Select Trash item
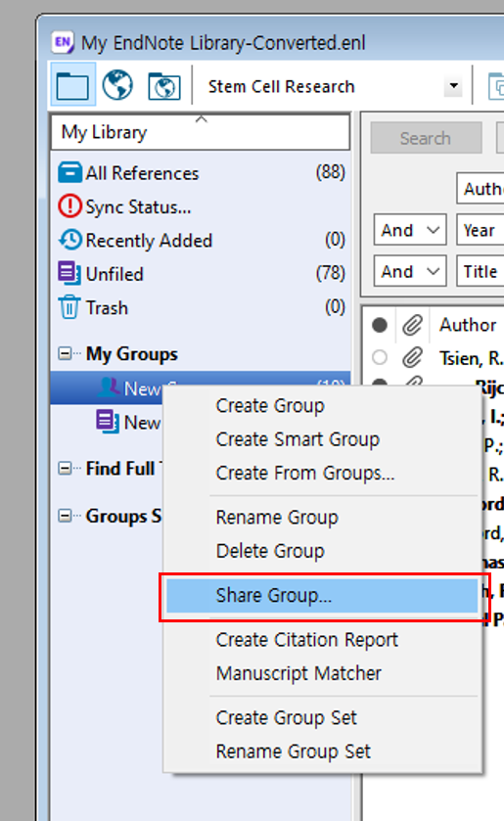504x821 pixels. click(x=201, y=307)
